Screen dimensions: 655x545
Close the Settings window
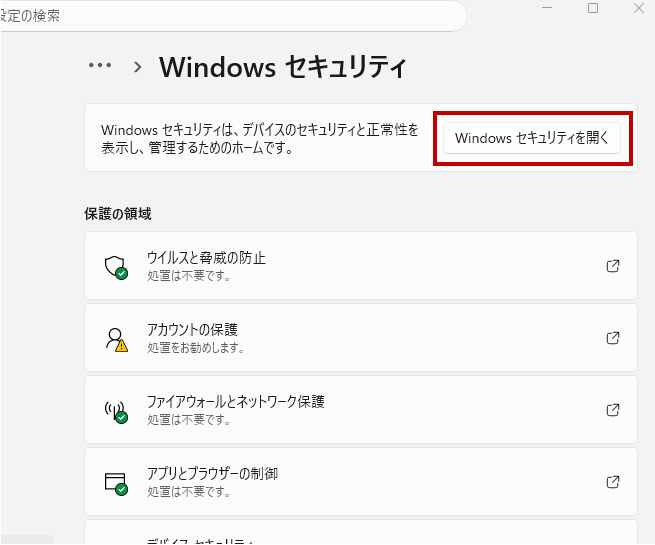pos(639,8)
